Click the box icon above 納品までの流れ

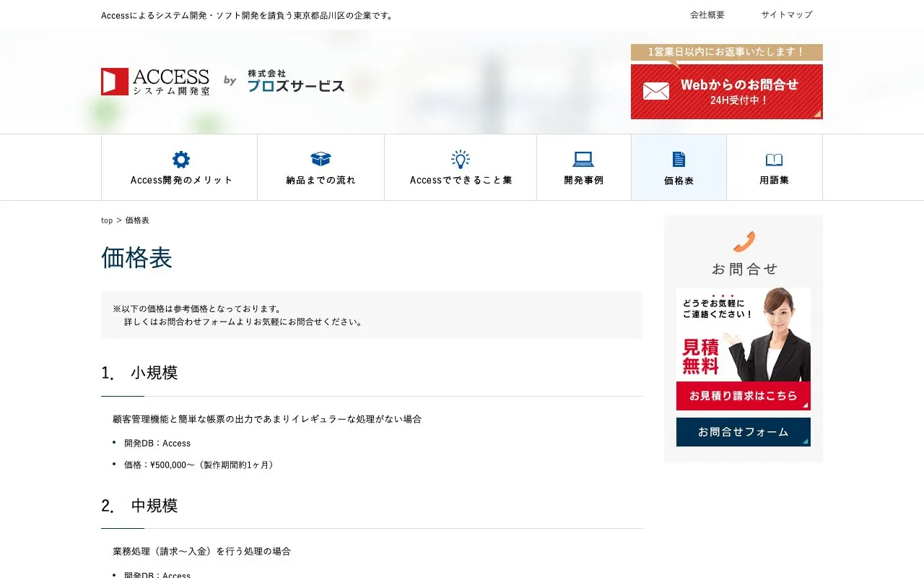point(321,160)
